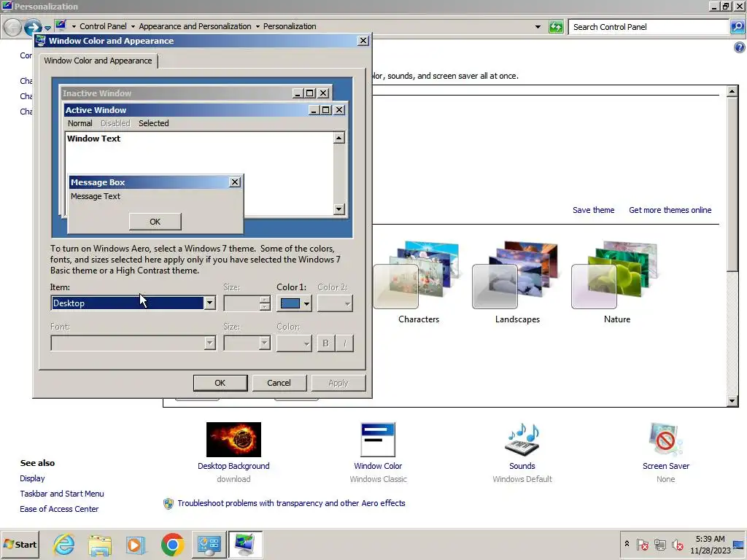The height and width of the screenshot is (560, 747).
Task: Click themes list scrollbar up arrow
Action: tap(732, 91)
